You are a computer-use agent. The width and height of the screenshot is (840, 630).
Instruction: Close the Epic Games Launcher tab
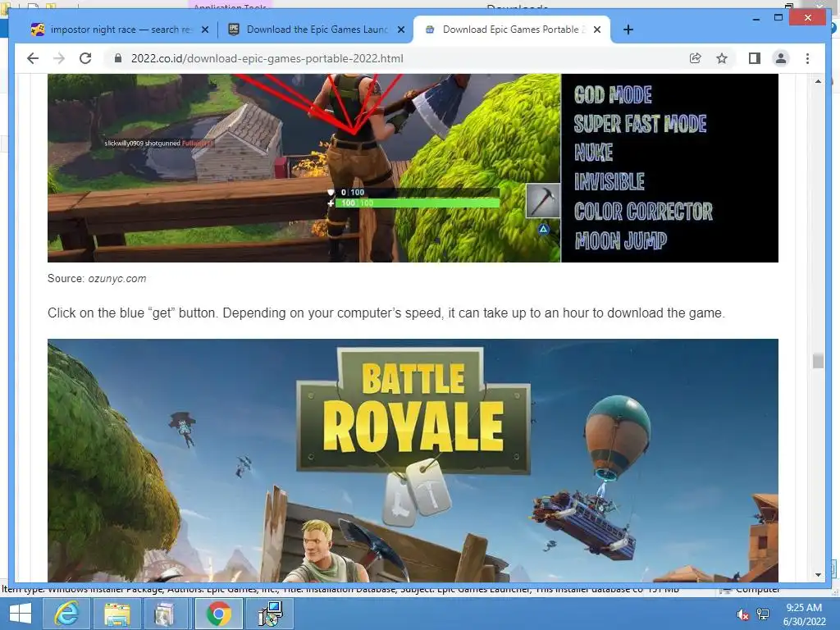[x=400, y=30]
